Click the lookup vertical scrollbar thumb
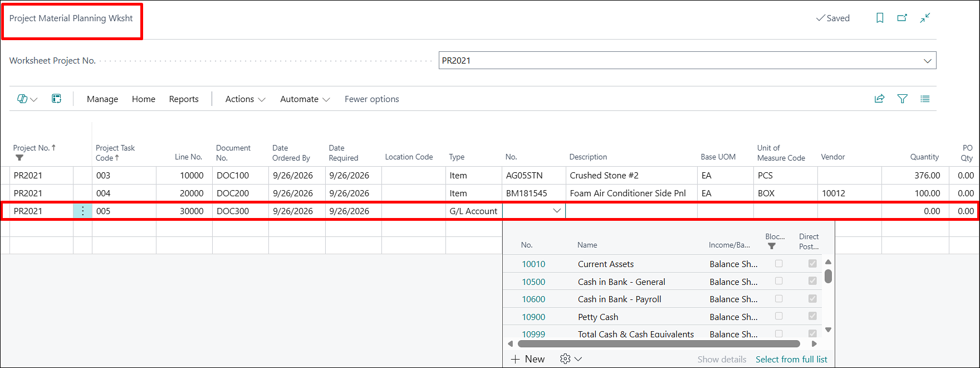This screenshot has height=368, width=980. 828,277
